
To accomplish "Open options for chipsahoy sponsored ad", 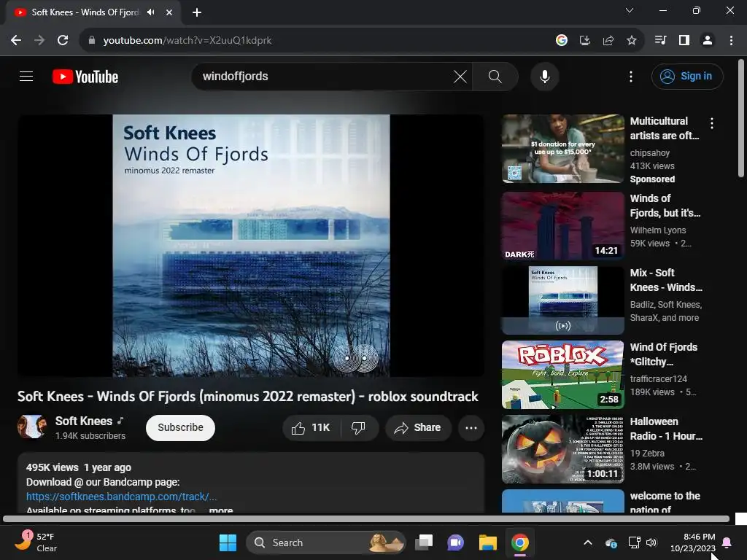I will coord(712,124).
